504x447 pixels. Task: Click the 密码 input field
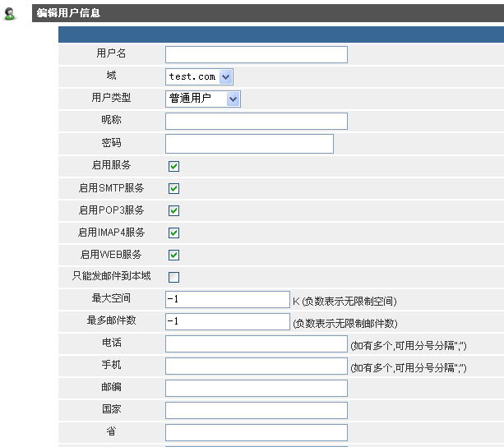point(249,144)
